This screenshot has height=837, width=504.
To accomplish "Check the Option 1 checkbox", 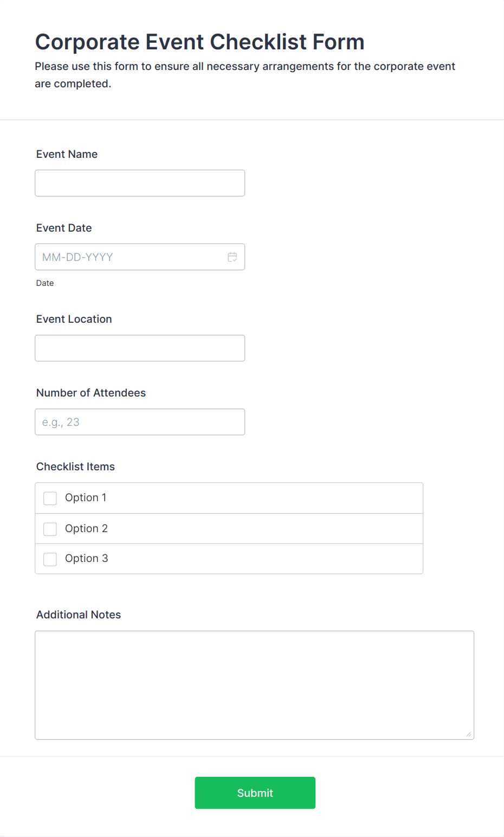I will click(x=50, y=499).
